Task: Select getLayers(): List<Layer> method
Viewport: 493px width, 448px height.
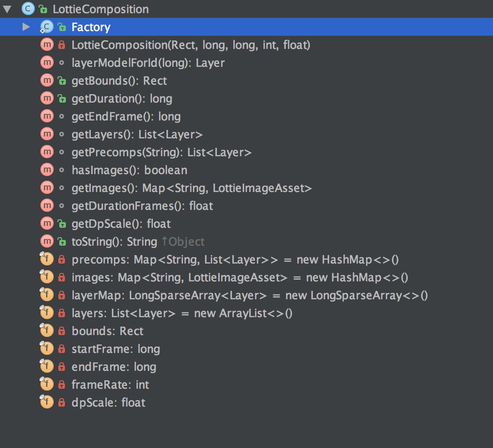Action: pos(137,134)
